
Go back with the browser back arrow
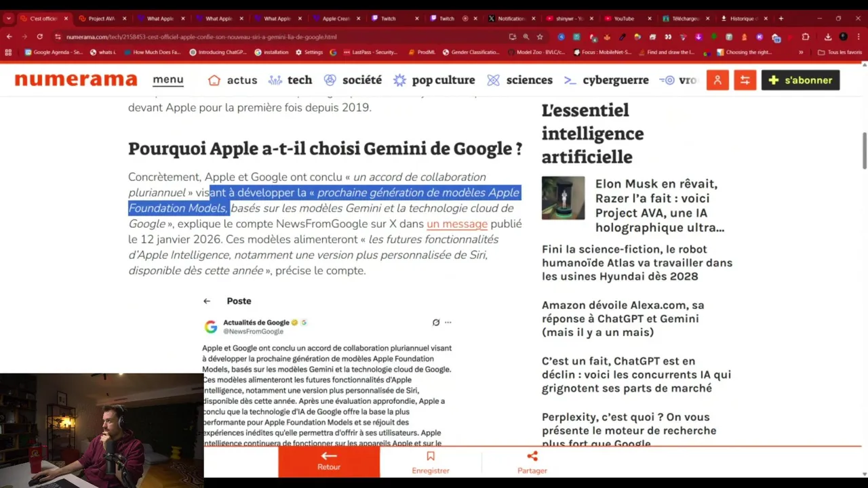[9, 37]
